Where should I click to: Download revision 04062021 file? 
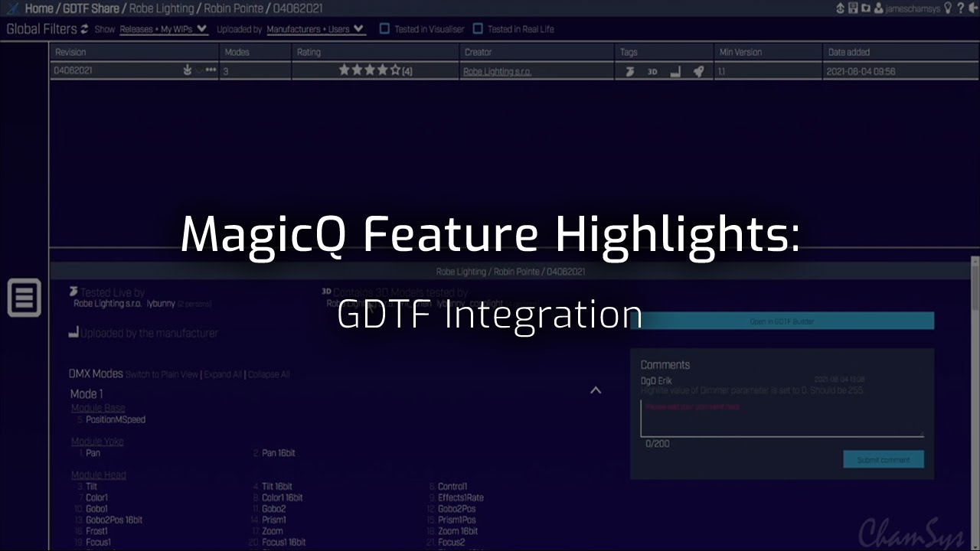[187, 70]
